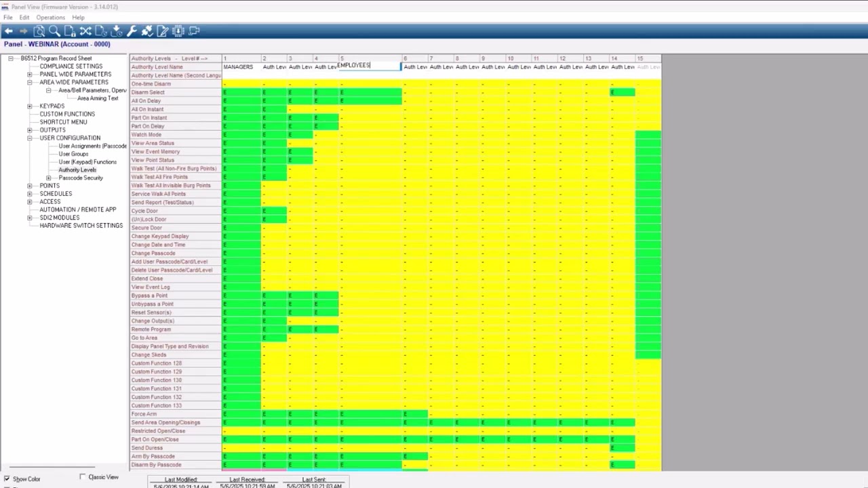Open the Edit menu
Screen dimensions: 868x488
[24, 17]
